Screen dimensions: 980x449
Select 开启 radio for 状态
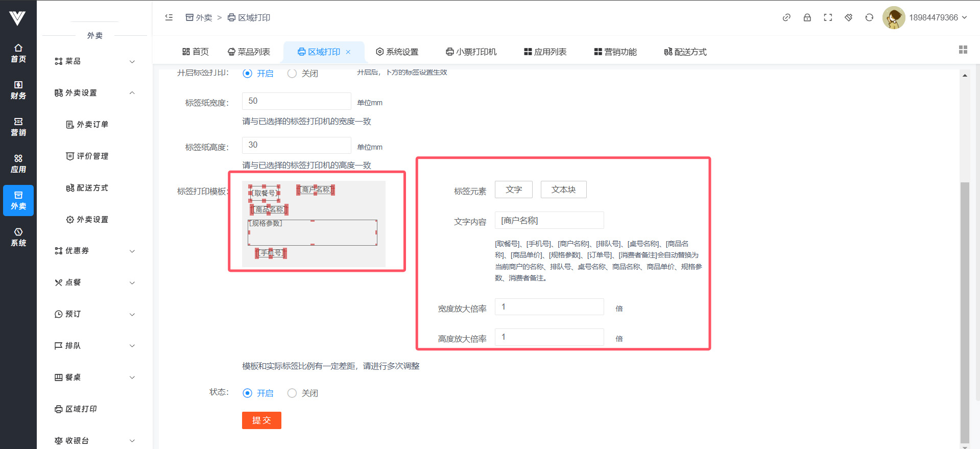pos(248,393)
